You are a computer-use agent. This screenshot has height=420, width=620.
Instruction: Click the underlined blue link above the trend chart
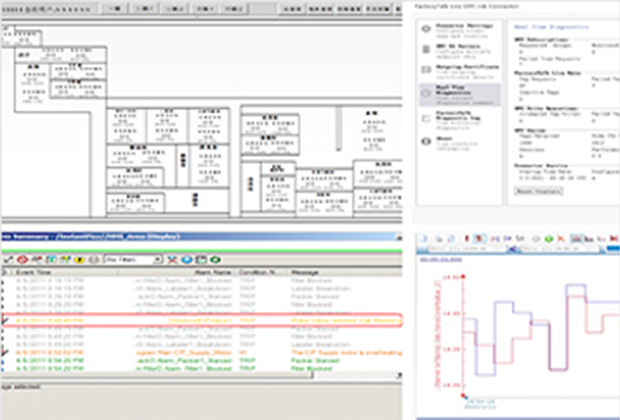tap(440, 259)
